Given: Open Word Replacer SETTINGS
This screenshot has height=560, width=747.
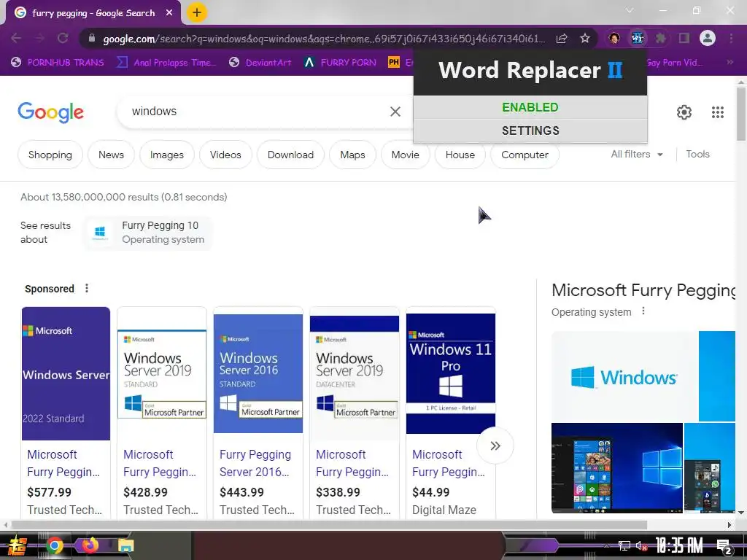Looking at the screenshot, I should [x=530, y=131].
